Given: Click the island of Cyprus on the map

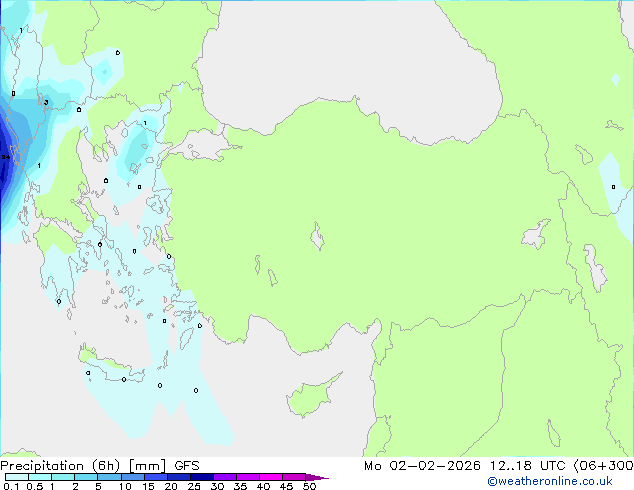Looking at the screenshot, I should click(309, 398).
